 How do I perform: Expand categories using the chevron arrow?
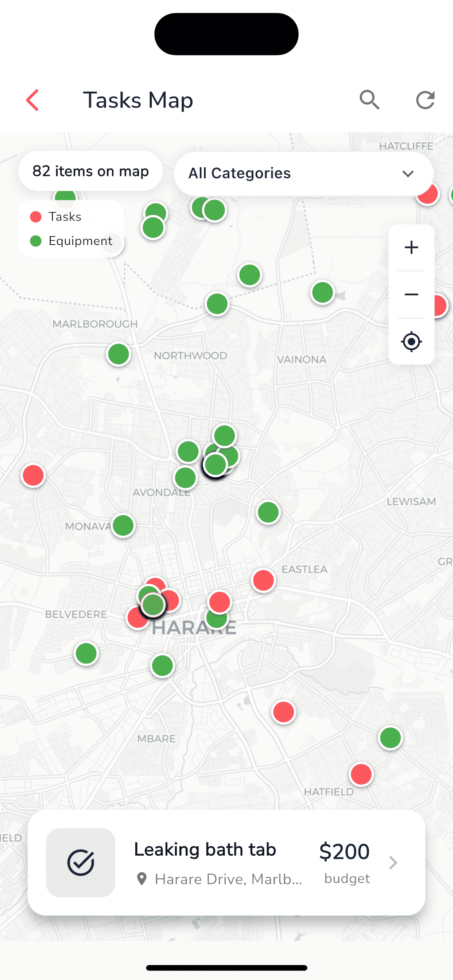pos(408,174)
